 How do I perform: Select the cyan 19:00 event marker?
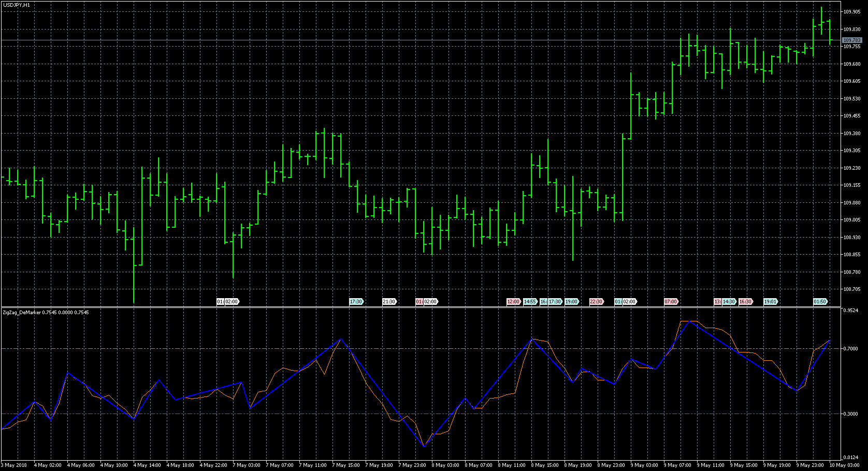click(x=571, y=302)
